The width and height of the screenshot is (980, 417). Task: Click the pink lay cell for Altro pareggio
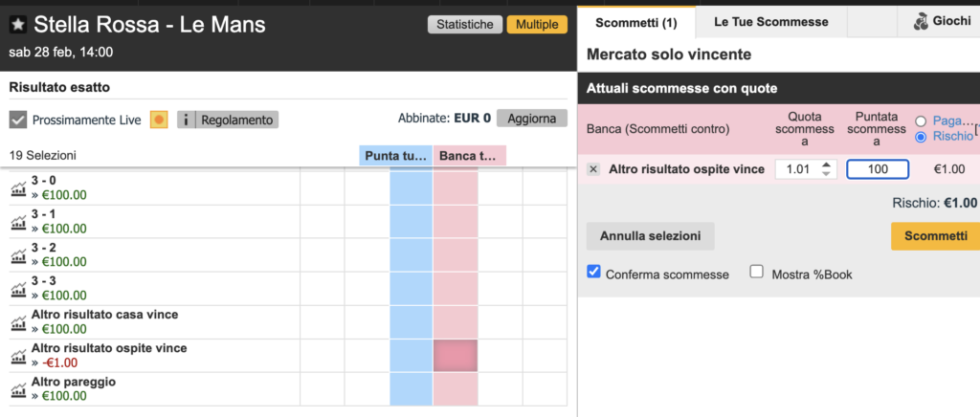coord(456,389)
